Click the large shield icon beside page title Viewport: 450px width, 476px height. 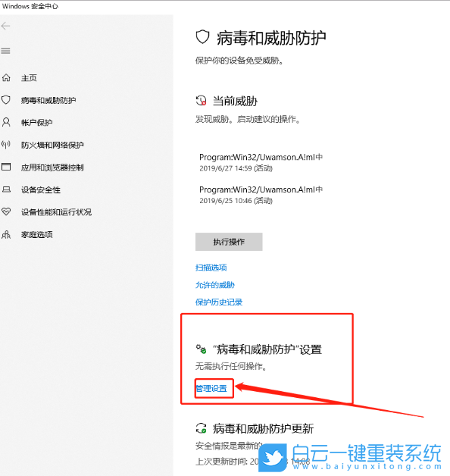point(202,37)
